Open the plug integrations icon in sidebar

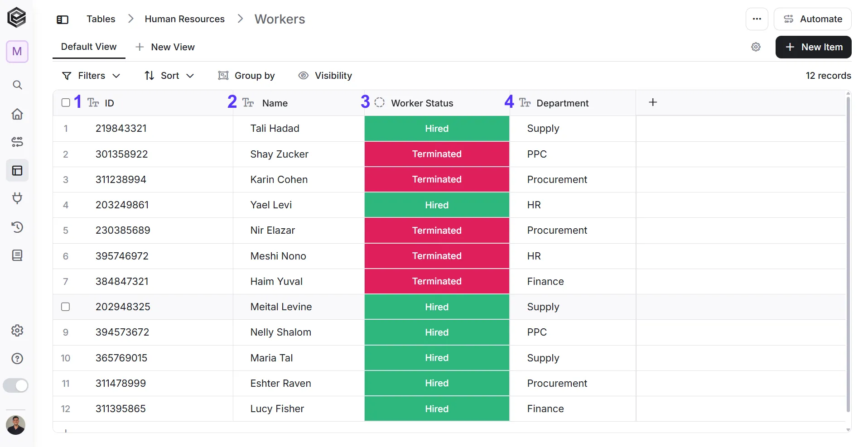click(17, 198)
